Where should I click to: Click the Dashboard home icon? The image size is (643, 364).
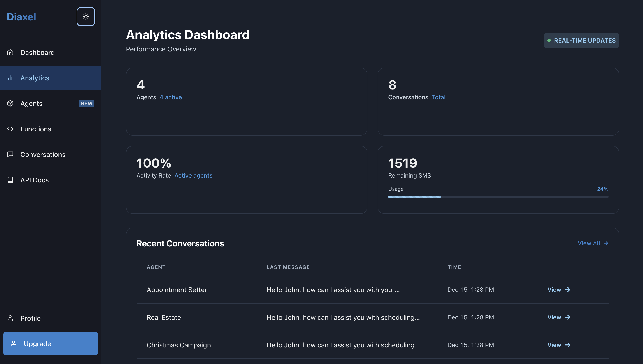tap(10, 53)
